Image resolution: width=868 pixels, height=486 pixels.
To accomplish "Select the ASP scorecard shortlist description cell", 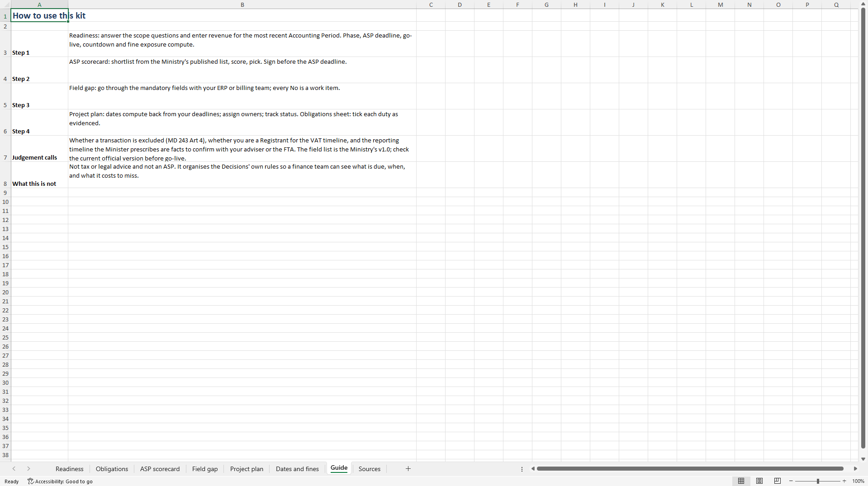I will (x=242, y=70).
